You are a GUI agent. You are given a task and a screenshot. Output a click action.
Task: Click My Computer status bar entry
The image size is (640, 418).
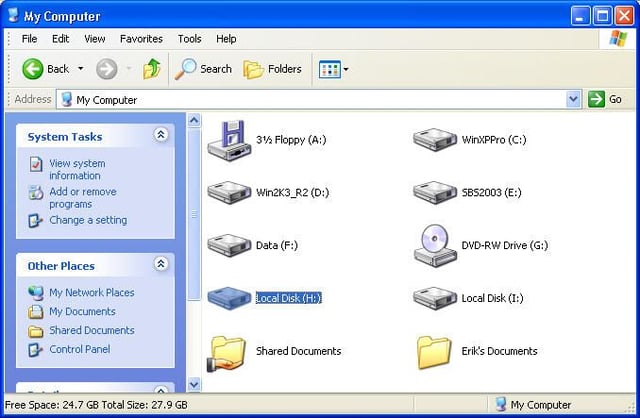click(533, 405)
